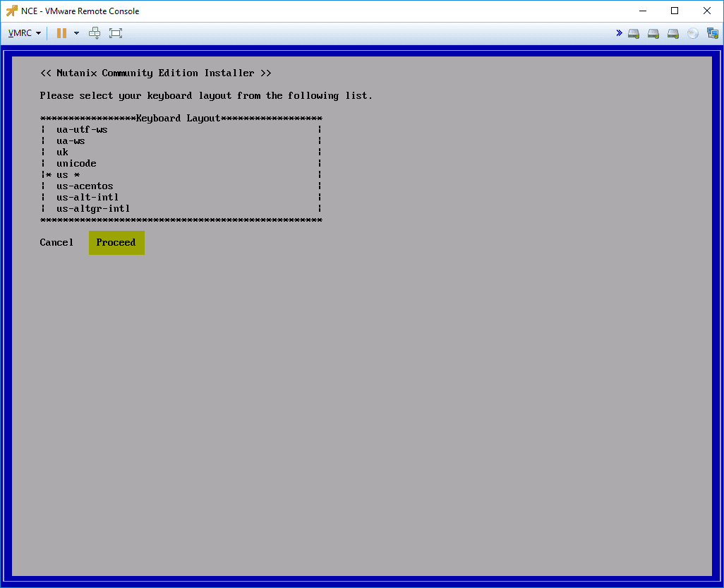Screen dimensions: 724x588
Task: Click the Cancel button
Action: click(56, 242)
